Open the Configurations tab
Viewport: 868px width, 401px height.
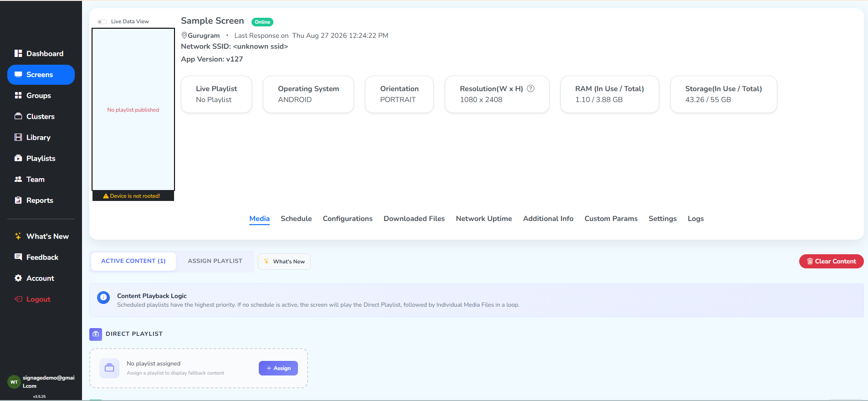coord(348,219)
